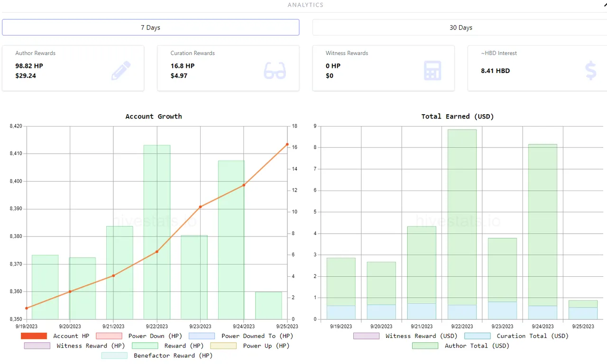The height and width of the screenshot is (364, 607).
Task: Toggle Author Total (USD) legend swatch
Action: click(x=425, y=346)
